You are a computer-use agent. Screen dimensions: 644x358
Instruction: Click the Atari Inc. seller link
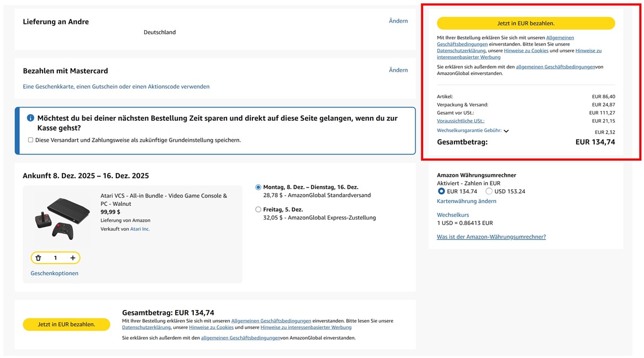[140, 229]
